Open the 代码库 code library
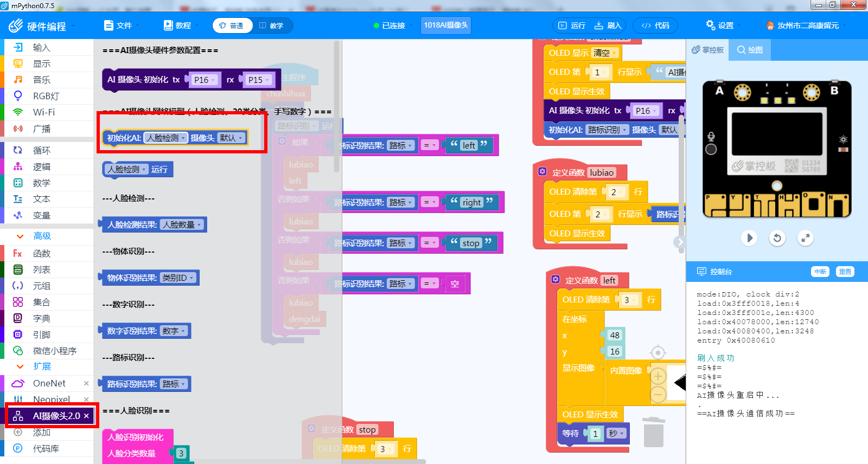 pos(46,448)
